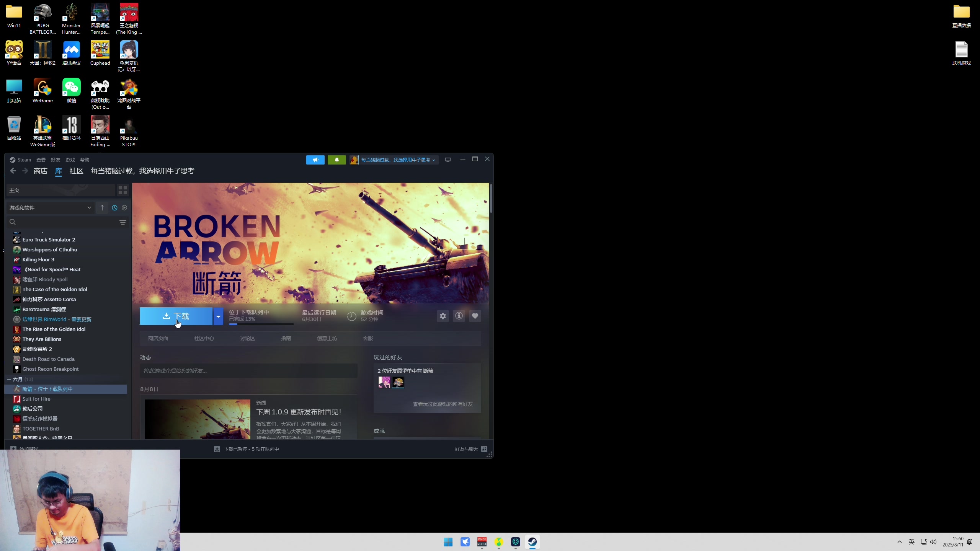Screen dimensions: 980x551
Task: Open 联机游戏 text file on desktop
Action: [961, 54]
